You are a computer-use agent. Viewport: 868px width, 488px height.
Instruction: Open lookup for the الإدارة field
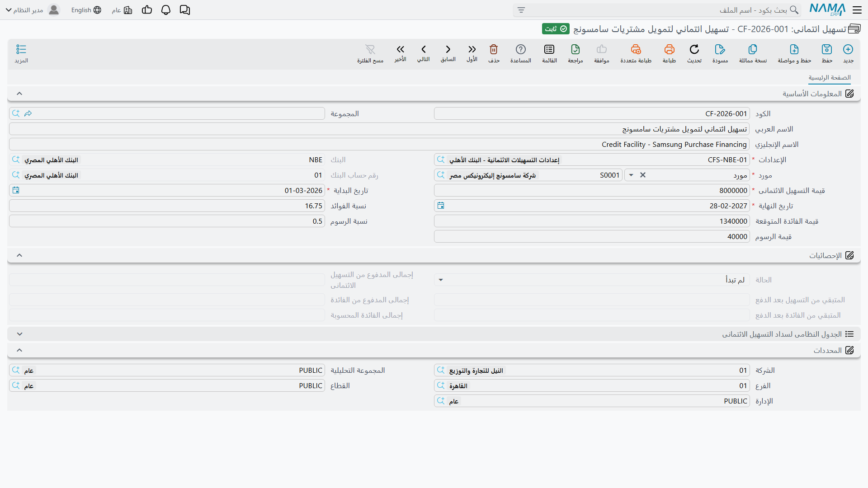(x=441, y=401)
